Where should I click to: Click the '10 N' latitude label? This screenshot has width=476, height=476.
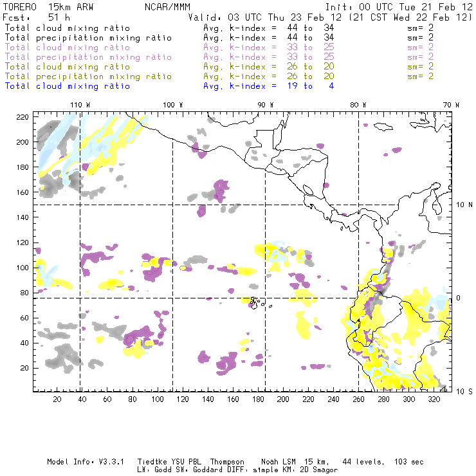coord(464,205)
